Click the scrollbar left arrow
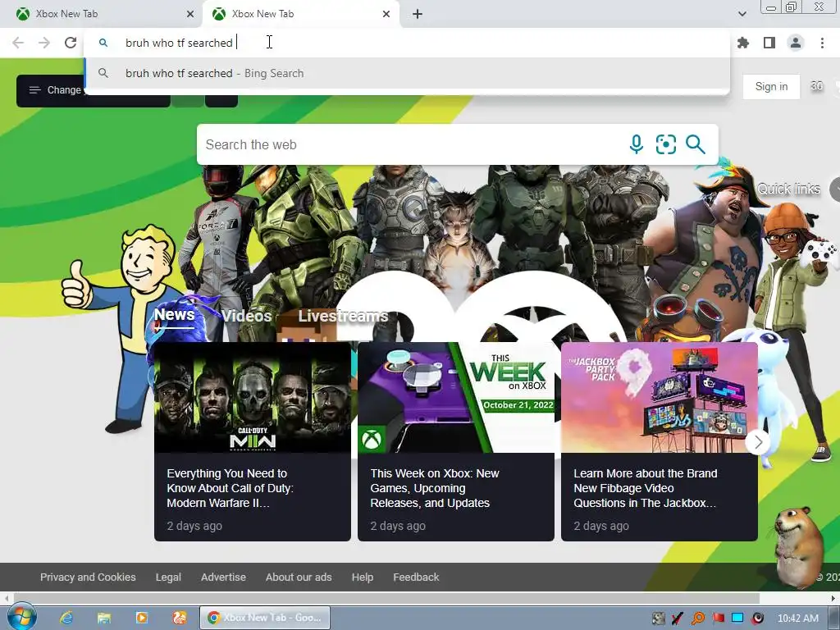This screenshot has width=840, height=630. [x=6, y=598]
